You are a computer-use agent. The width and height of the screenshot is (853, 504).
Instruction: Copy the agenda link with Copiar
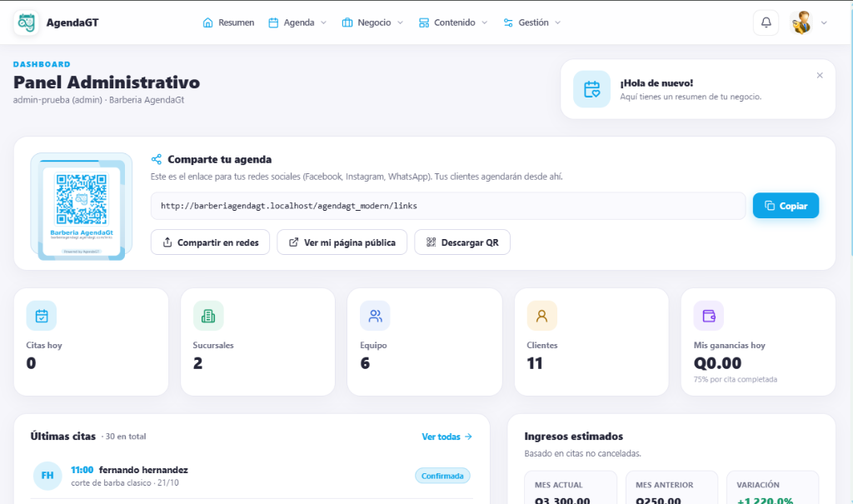786,206
